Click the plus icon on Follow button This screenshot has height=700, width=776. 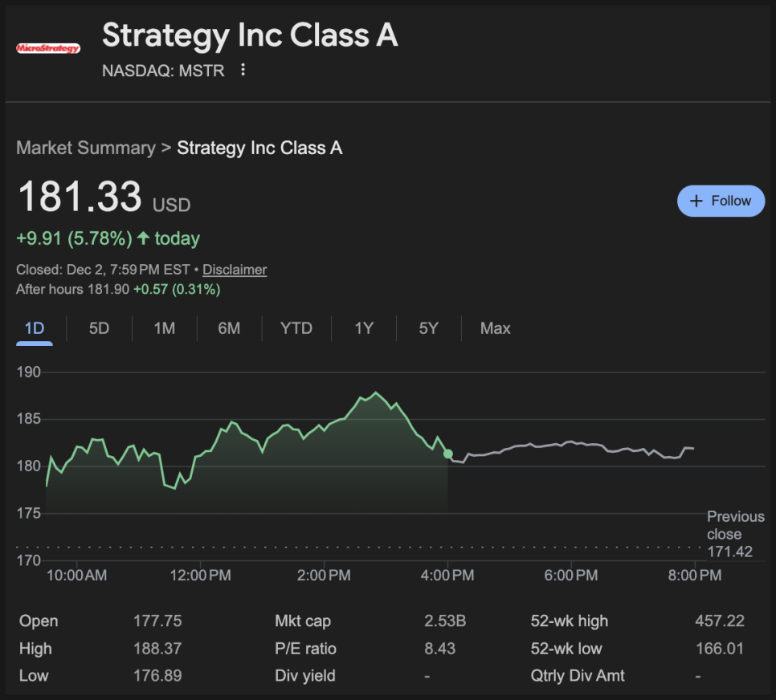click(696, 201)
